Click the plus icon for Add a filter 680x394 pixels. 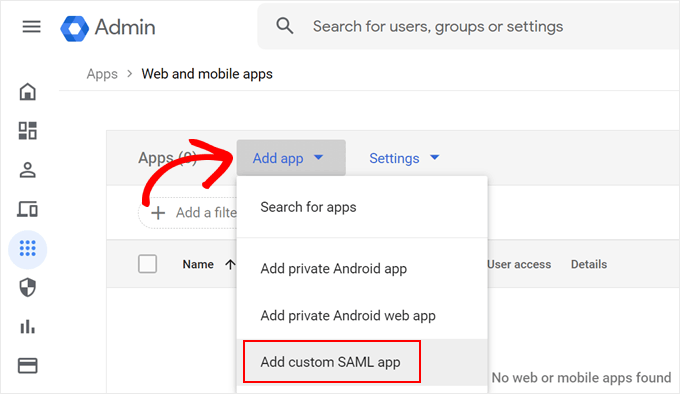(158, 213)
